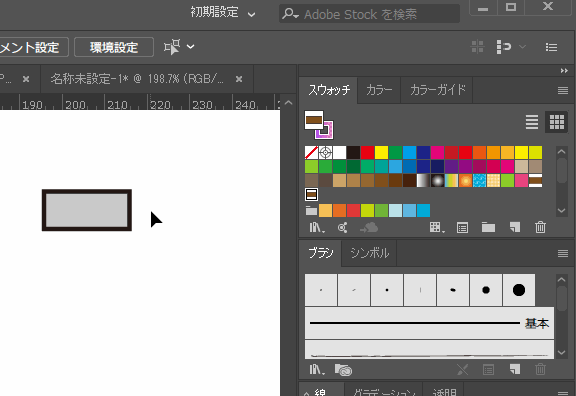The width and height of the screenshot is (576, 396).
Task: Click the New Swatch icon
Action: (515, 228)
